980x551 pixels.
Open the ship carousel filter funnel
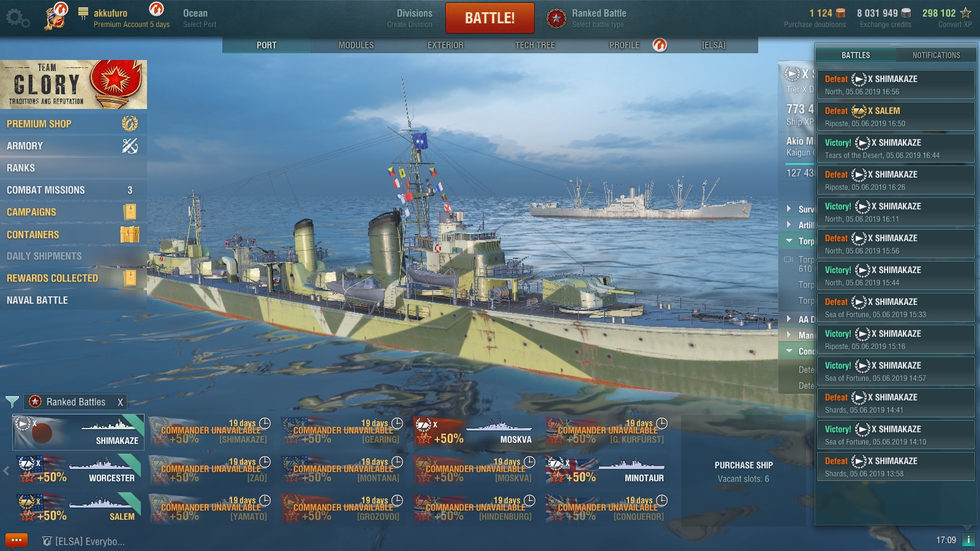pos(12,402)
